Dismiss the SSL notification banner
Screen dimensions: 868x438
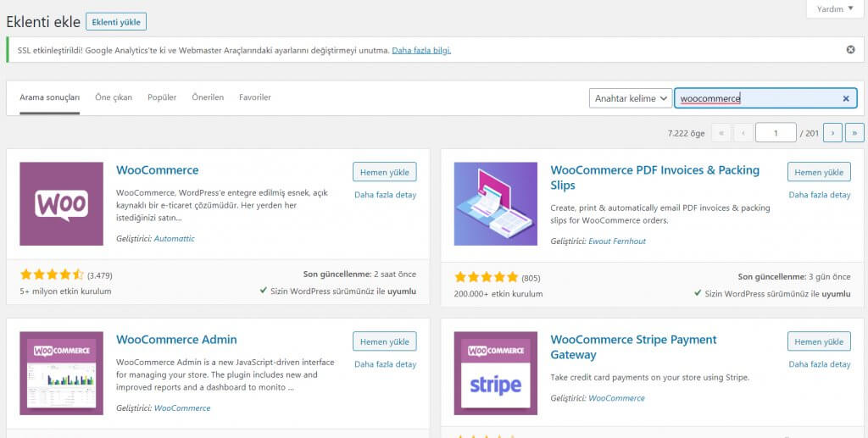coord(850,50)
